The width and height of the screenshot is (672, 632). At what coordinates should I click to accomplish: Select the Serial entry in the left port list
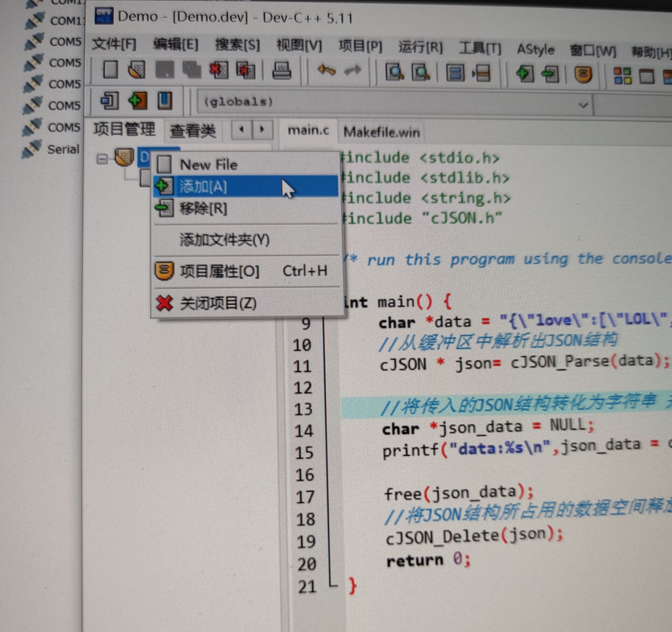pos(63,149)
